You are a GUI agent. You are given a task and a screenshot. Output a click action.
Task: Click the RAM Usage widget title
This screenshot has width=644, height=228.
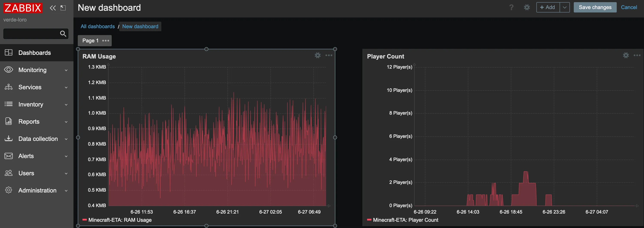point(99,56)
